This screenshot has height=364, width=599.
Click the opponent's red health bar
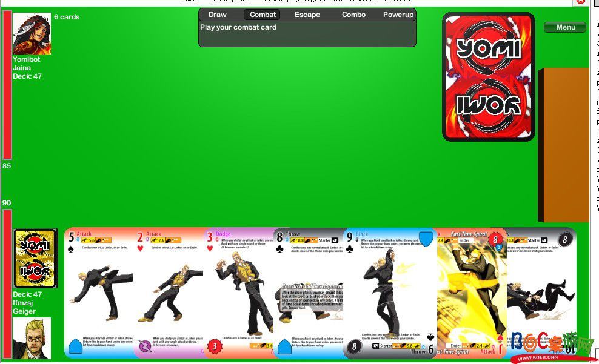coord(7,85)
